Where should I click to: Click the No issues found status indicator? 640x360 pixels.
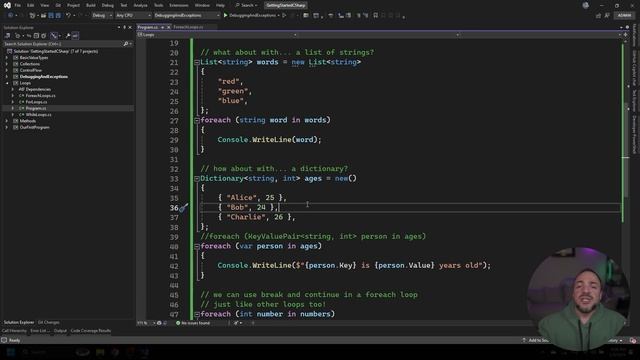point(193,323)
